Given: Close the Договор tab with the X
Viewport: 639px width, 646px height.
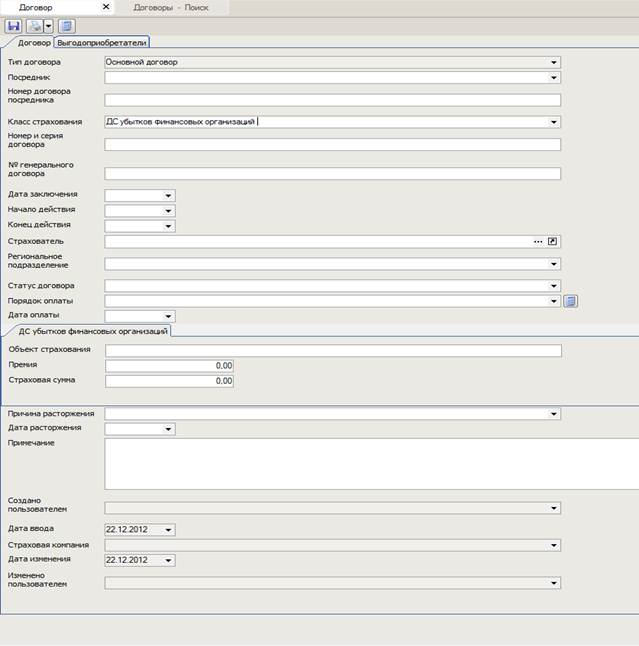Looking at the screenshot, I should 106,7.
